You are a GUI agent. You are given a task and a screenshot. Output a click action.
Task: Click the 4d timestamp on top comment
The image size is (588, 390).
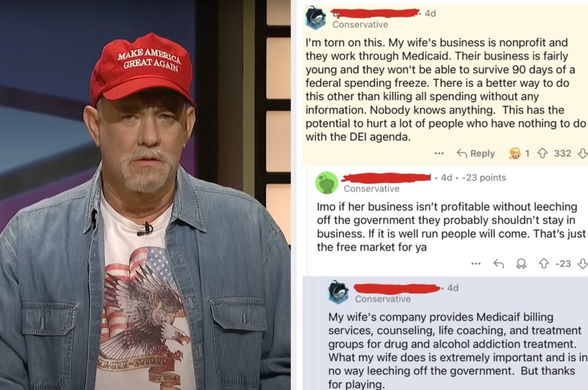[430, 14]
